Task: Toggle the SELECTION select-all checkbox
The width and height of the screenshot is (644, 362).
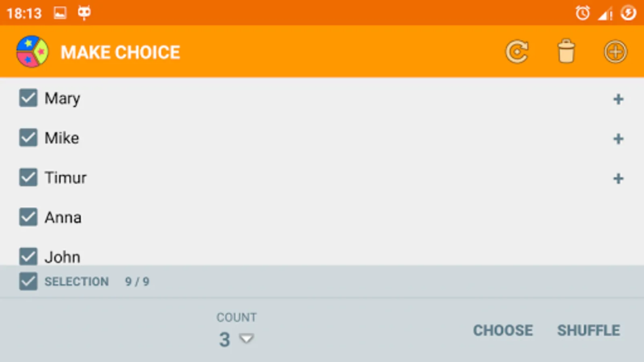Action: coord(28,281)
